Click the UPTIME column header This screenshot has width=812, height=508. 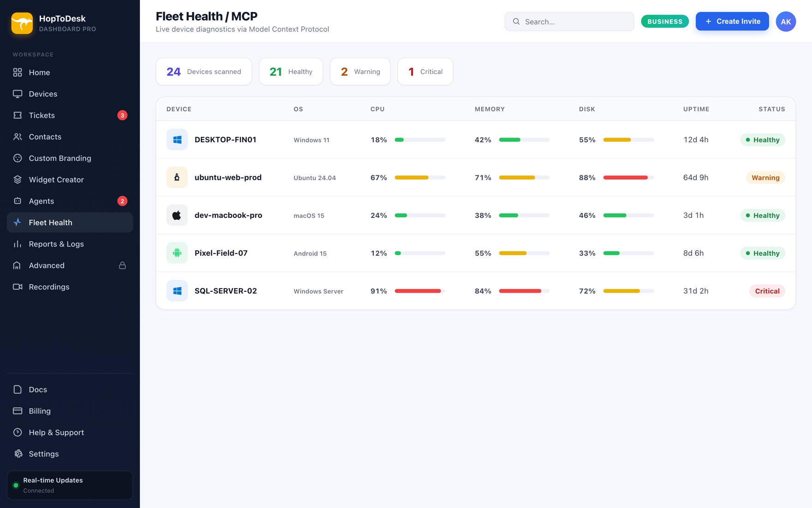point(696,109)
